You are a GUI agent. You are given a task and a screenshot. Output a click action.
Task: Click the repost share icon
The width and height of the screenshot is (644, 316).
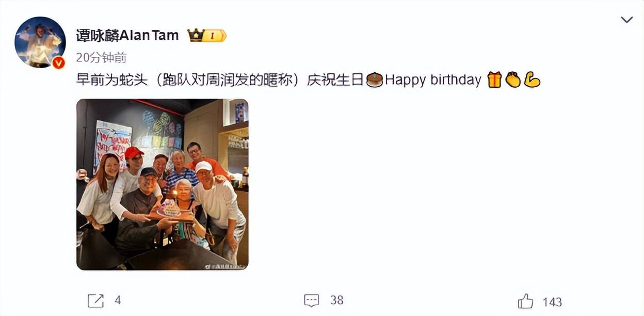click(x=95, y=301)
